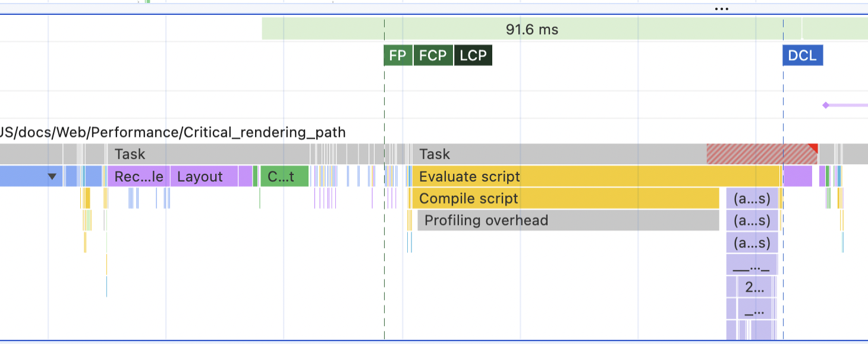
Task: Select the Compile script entry
Action: [x=565, y=199]
